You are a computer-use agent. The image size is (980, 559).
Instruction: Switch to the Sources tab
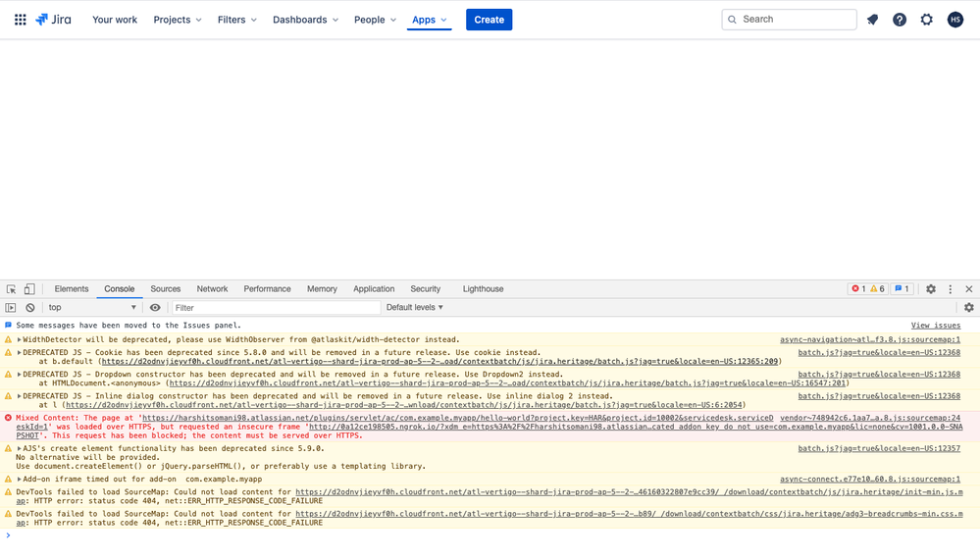click(x=166, y=289)
